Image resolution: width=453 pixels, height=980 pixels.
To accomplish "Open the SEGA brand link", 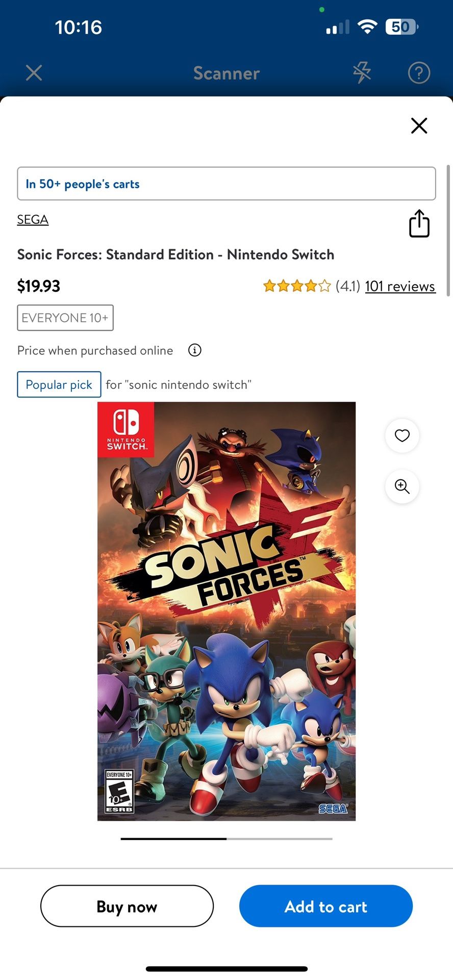I will click(x=33, y=219).
